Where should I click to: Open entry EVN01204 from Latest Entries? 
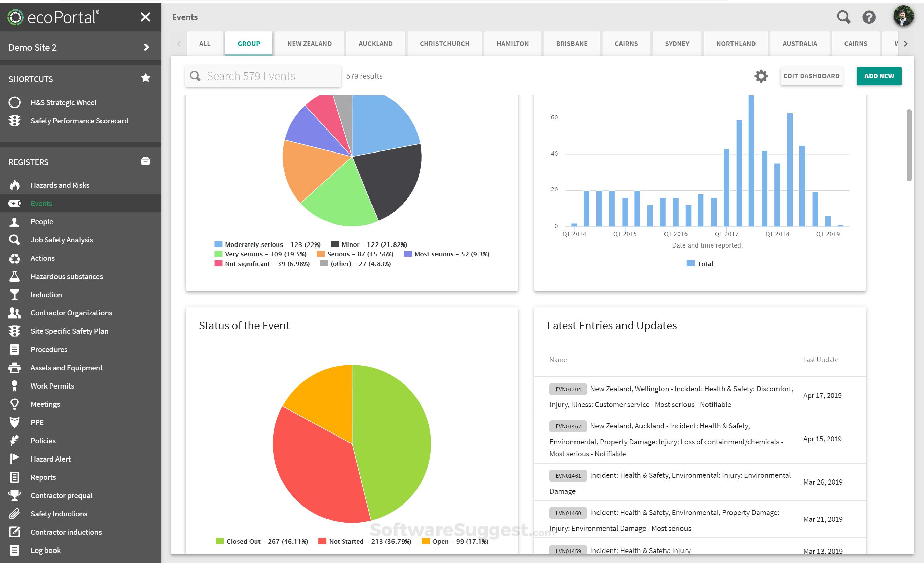point(568,389)
